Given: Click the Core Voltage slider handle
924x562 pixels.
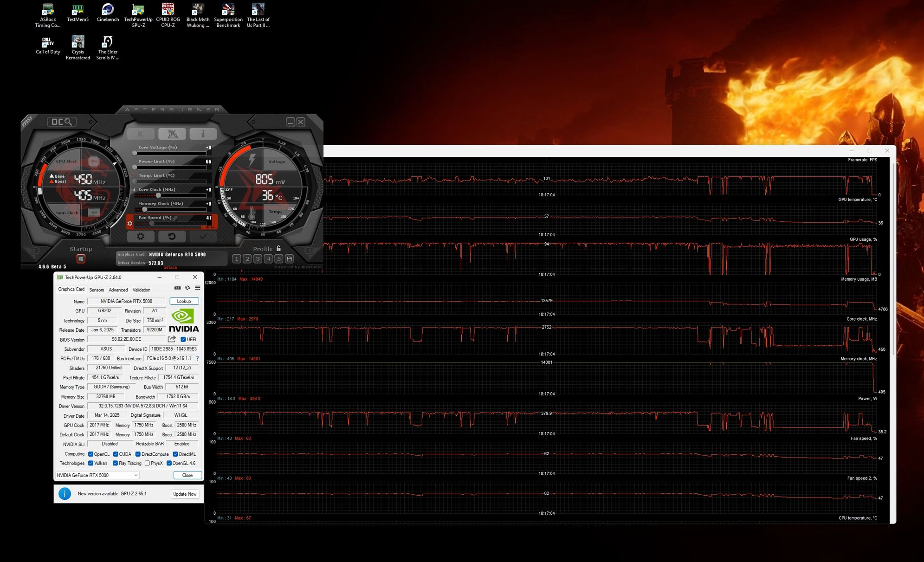Looking at the screenshot, I should pos(135,153).
